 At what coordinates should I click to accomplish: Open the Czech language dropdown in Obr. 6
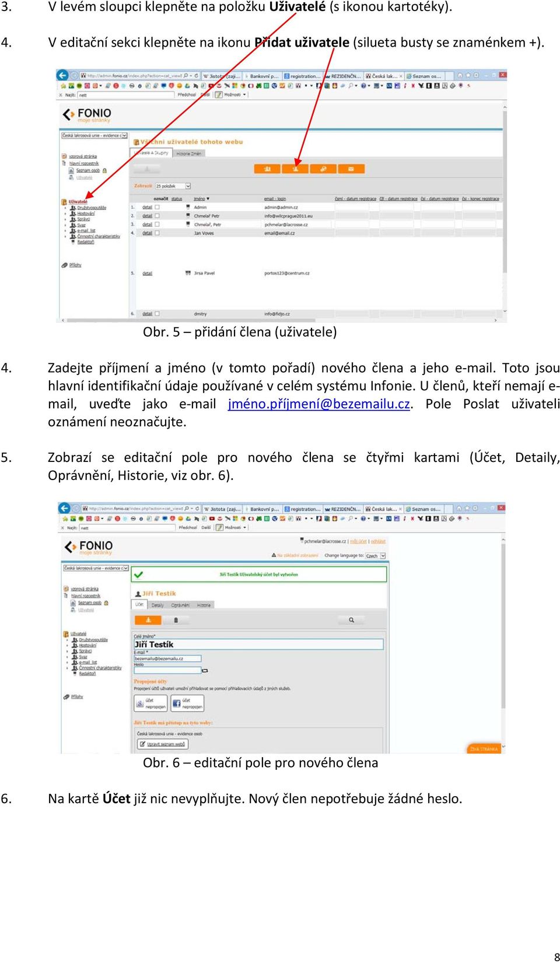[x=376, y=556]
